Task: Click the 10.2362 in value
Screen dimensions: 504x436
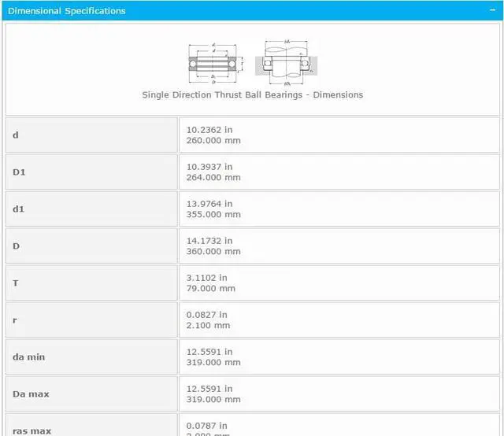Action: tap(209, 130)
